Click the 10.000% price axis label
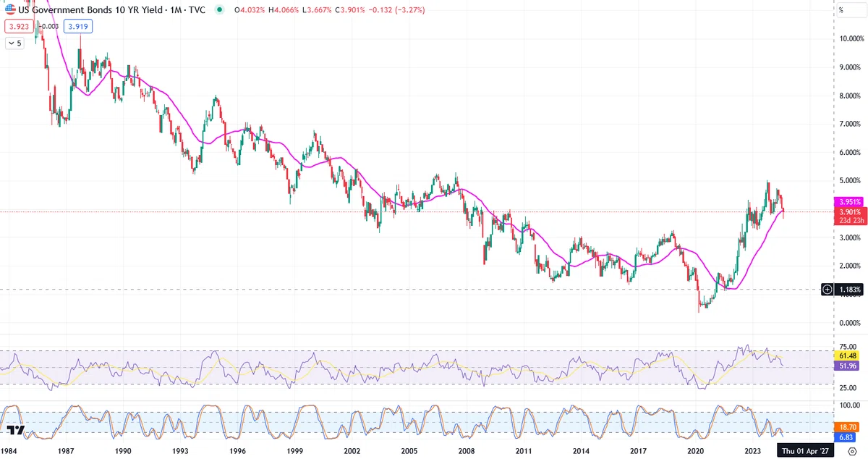Image resolution: width=868 pixels, height=459 pixels. (x=851, y=38)
